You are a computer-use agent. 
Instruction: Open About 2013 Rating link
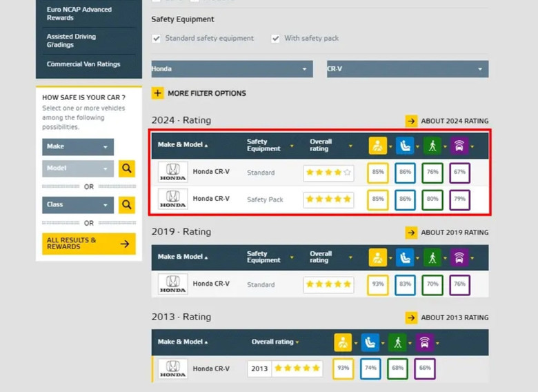click(x=455, y=317)
